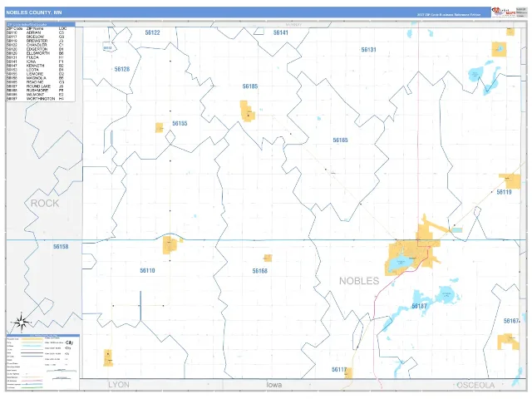The height and width of the screenshot is (399, 532).
Task: Click ZIP label 56141 on map
Action: [x=281, y=32]
